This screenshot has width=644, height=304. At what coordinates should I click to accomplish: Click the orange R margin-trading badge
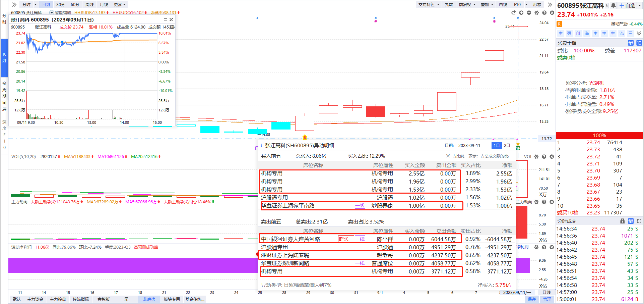[559, 24]
